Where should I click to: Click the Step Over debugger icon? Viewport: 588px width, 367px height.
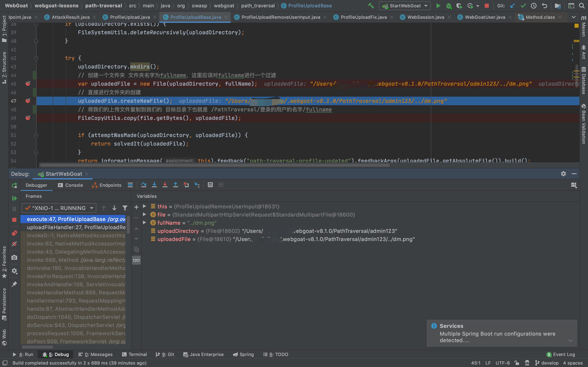[x=144, y=185]
